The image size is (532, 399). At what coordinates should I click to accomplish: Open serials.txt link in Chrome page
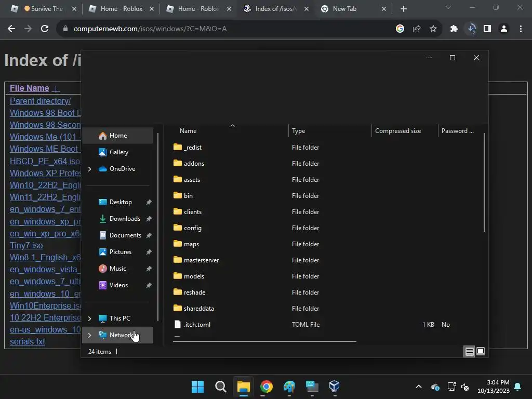27,342
